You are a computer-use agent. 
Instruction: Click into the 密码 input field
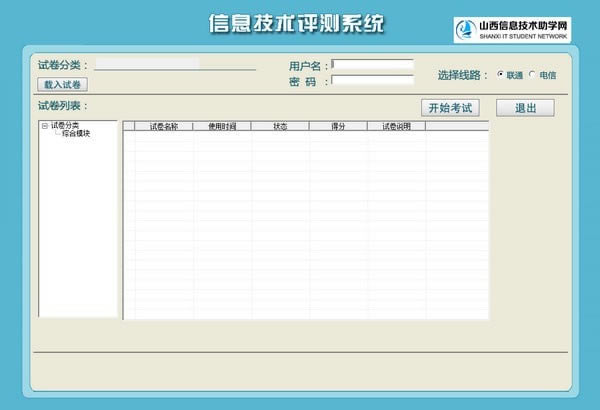[372, 81]
